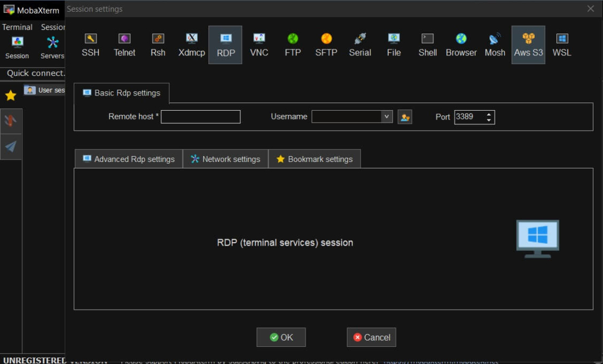603x364 pixels.
Task: Select the Serial session type
Action: click(x=360, y=45)
